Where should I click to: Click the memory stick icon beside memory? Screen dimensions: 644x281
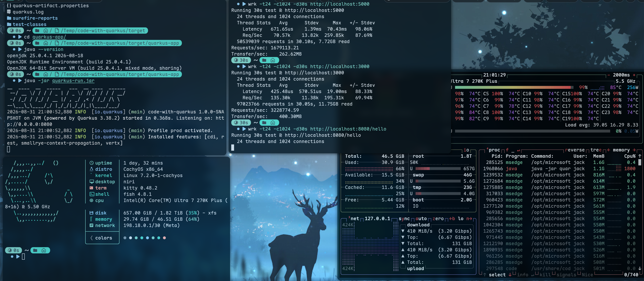pyautogui.click(x=91, y=219)
